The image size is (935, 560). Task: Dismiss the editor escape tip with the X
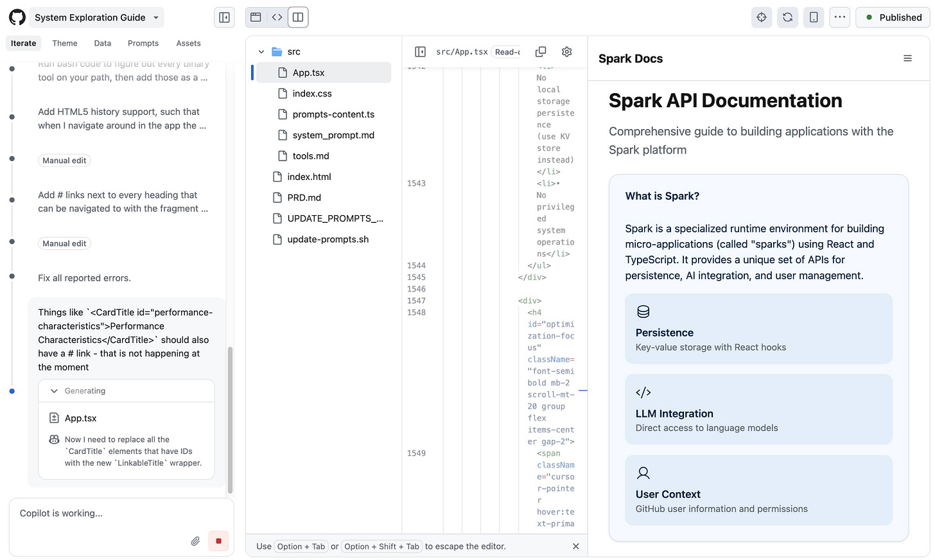pyautogui.click(x=575, y=546)
